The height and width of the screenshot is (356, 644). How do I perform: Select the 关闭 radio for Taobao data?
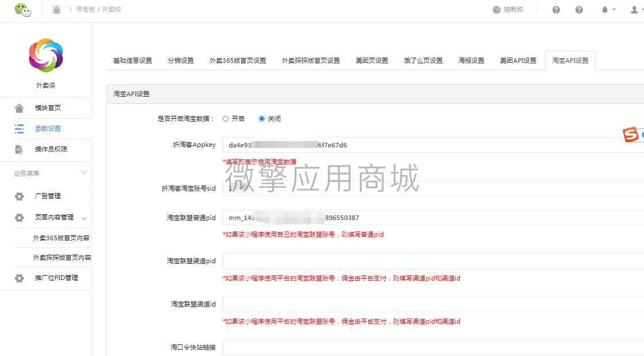pos(262,119)
